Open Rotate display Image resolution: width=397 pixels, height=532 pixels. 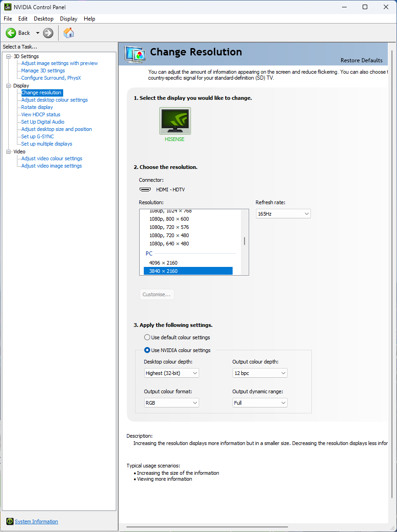click(37, 107)
